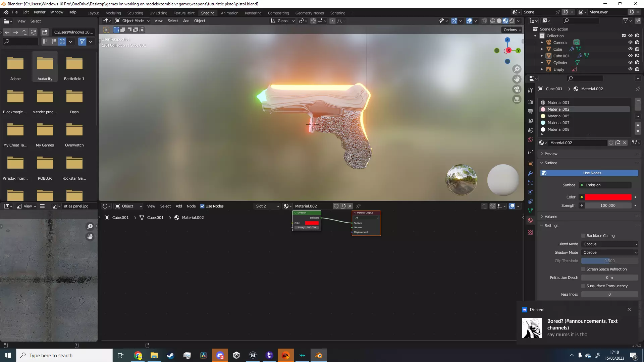Hide Camera object with eye icon

(x=630, y=42)
